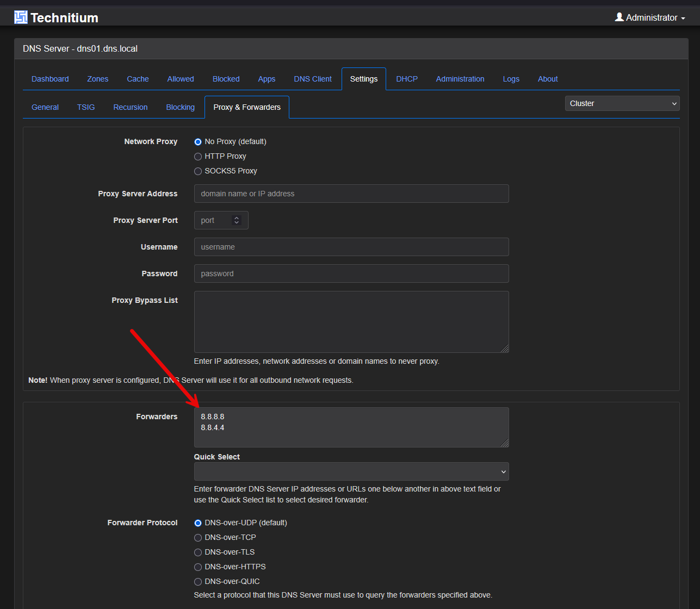Image resolution: width=700 pixels, height=609 pixels.
Task: Select DNS-over-QUIC forwarder protocol
Action: pos(198,582)
